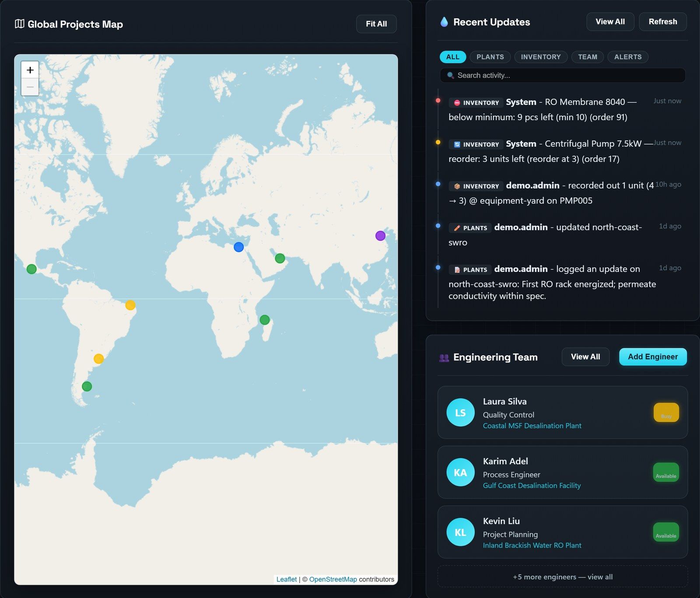Open the yellow marker in northeast Brazil
This screenshot has height=598, width=700.
[x=130, y=305]
